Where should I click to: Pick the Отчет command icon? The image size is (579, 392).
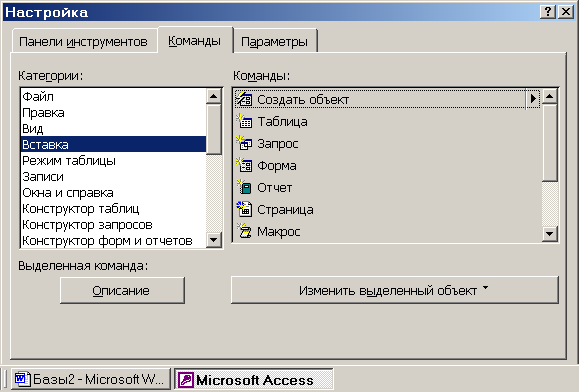coord(244,187)
